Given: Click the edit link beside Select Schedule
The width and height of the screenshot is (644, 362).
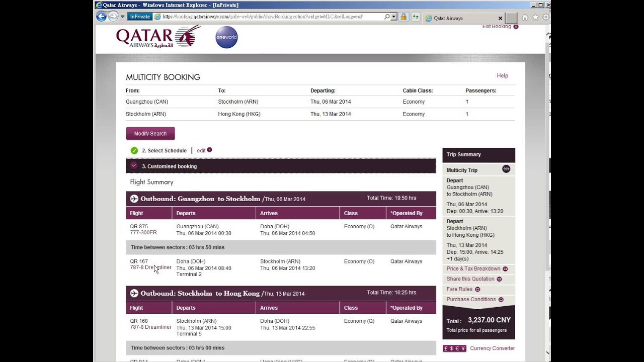Looking at the screenshot, I should click(x=201, y=150).
